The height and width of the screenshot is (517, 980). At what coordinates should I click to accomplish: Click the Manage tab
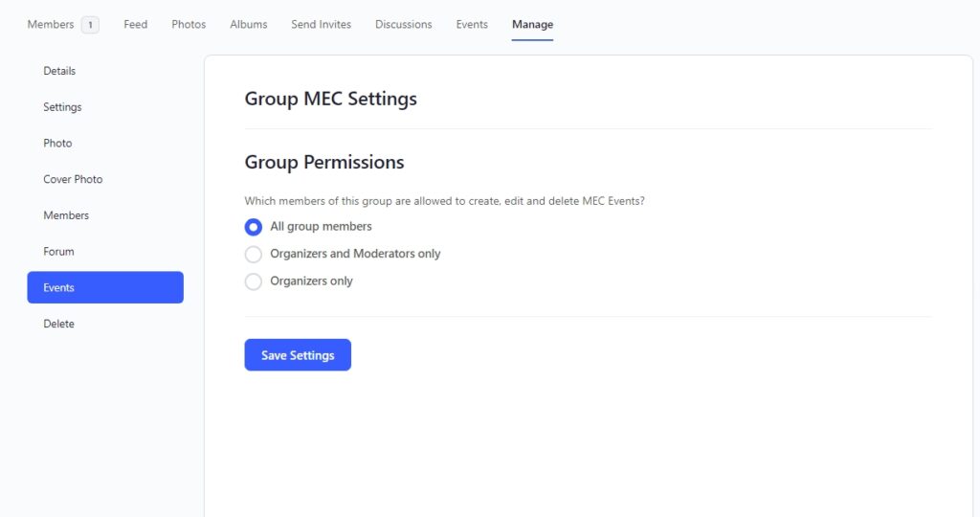(x=532, y=25)
